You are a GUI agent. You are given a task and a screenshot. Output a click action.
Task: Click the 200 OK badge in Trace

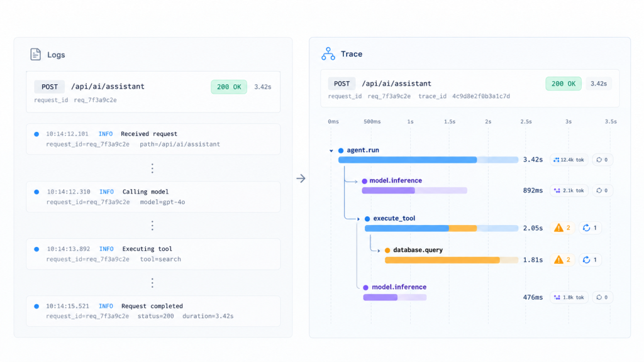pyautogui.click(x=563, y=84)
